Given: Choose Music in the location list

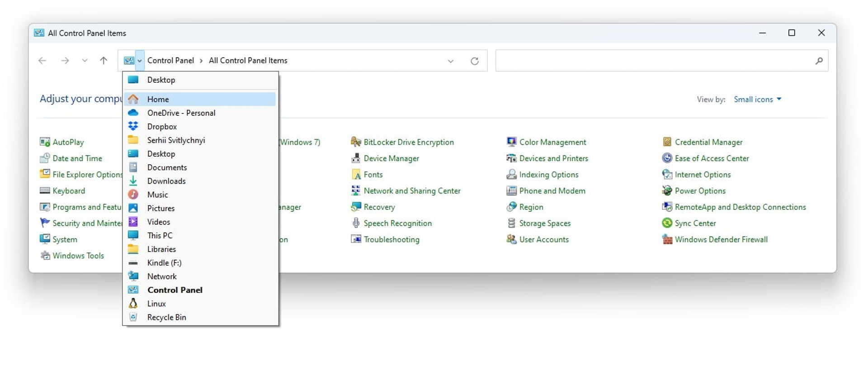Looking at the screenshot, I should pos(200,195).
